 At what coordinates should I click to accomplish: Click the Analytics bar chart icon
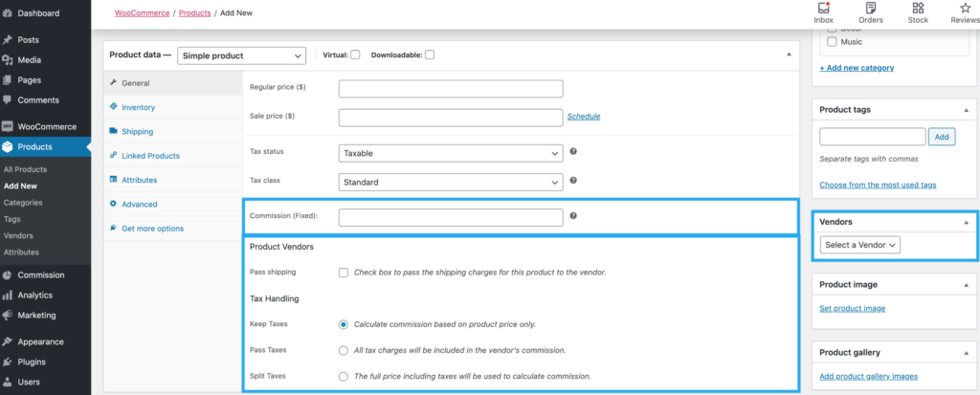point(8,295)
